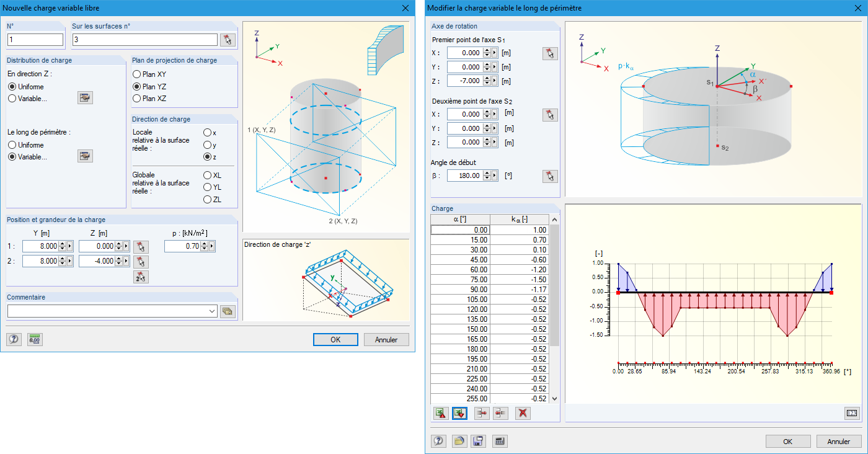Click the N° input field
Viewport: 868px width, 454px height.
point(35,40)
